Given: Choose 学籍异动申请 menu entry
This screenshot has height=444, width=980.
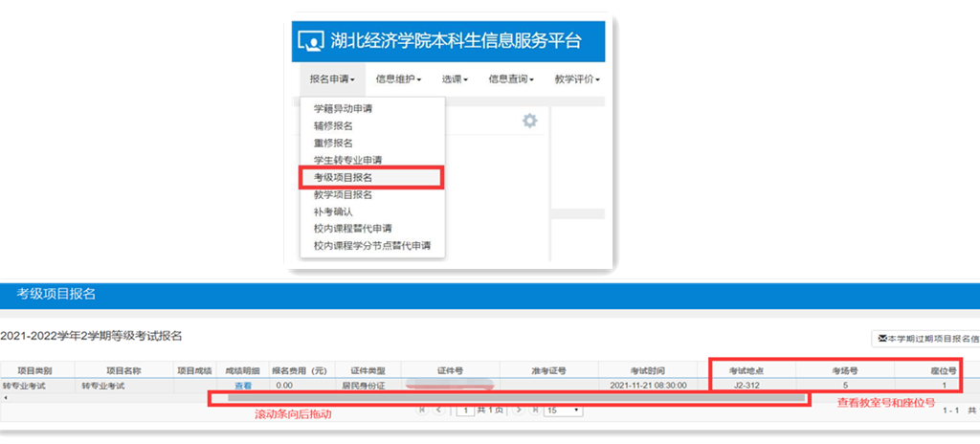Looking at the screenshot, I should click(x=343, y=109).
